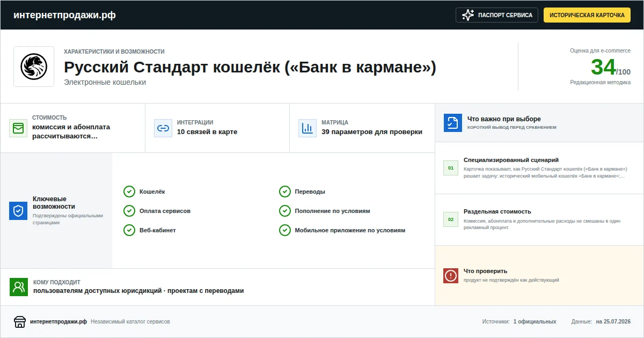Image resolution: width=644 pixels, height=338 pixels.
Task: Click the check icon next to Кошелёк
Action: pyautogui.click(x=129, y=192)
